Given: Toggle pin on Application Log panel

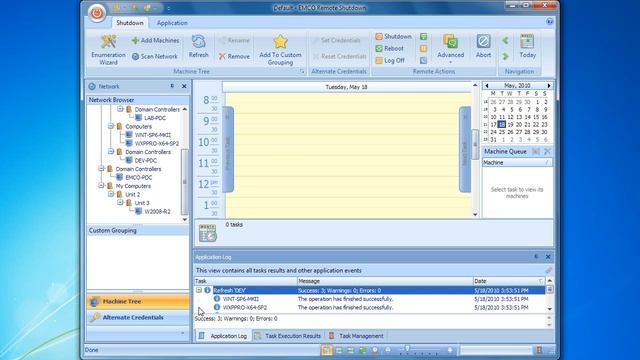Looking at the screenshot, I should point(536,257).
